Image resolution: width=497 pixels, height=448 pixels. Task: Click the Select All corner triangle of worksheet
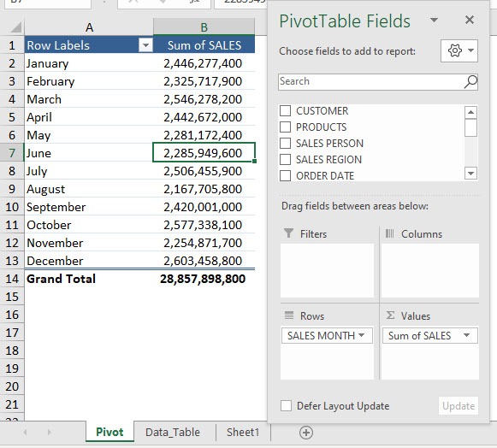click(16, 27)
